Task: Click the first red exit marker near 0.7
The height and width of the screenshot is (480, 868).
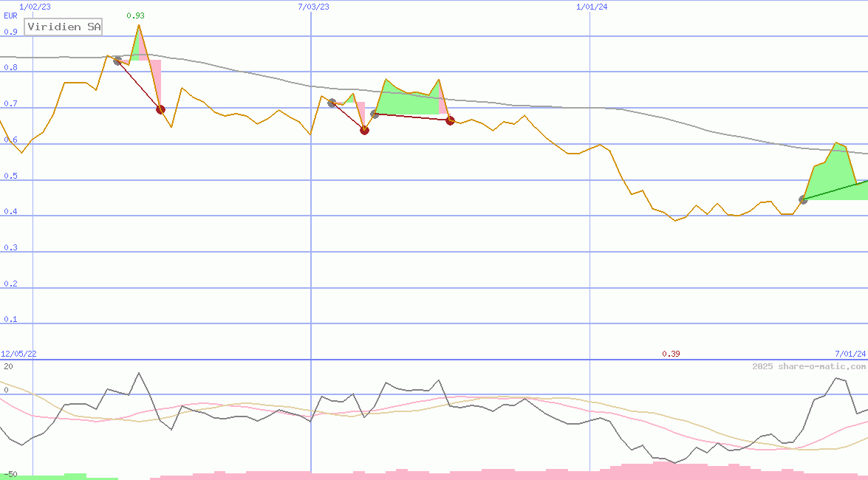Action: (160, 109)
